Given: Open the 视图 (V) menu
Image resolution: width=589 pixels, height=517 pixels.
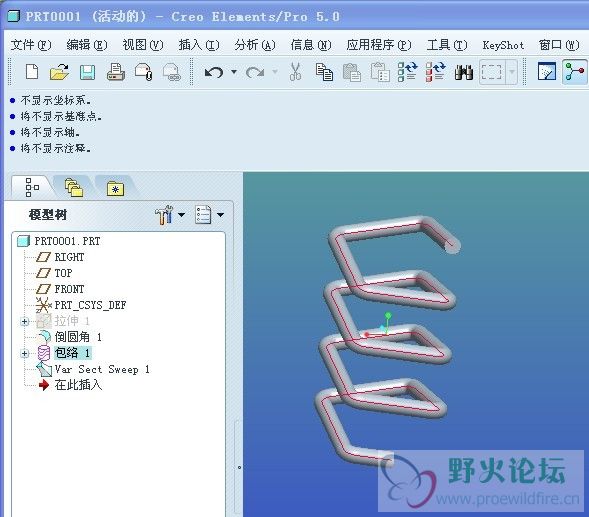Looking at the screenshot, I should point(143,45).
